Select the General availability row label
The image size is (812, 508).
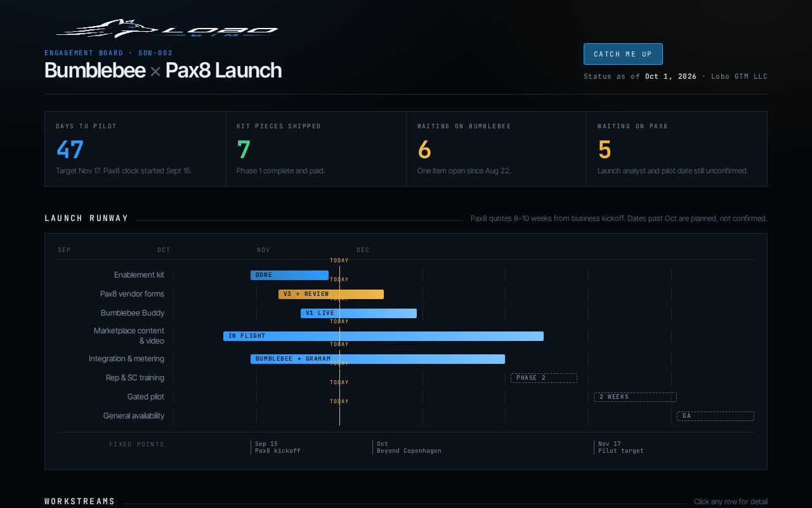134,416
